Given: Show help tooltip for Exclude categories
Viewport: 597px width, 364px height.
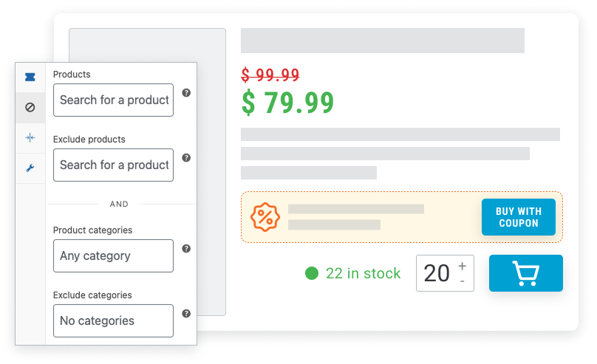Looking at the screenshot, I should pos(186,313).
